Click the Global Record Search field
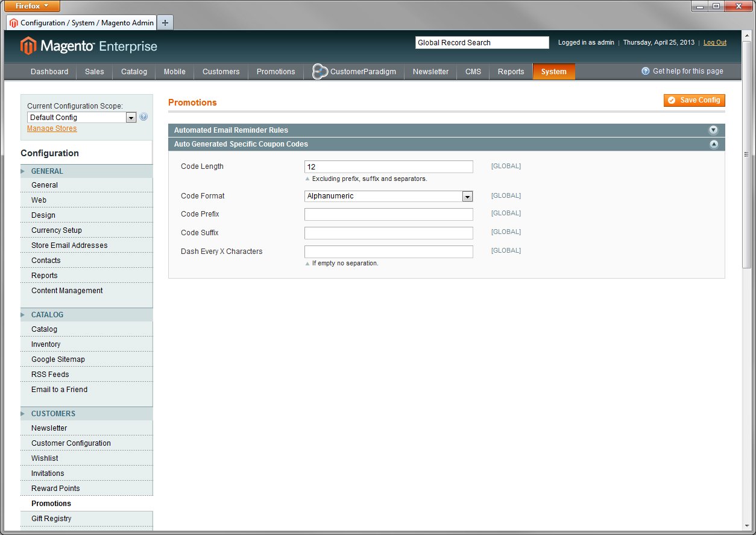 482,43
